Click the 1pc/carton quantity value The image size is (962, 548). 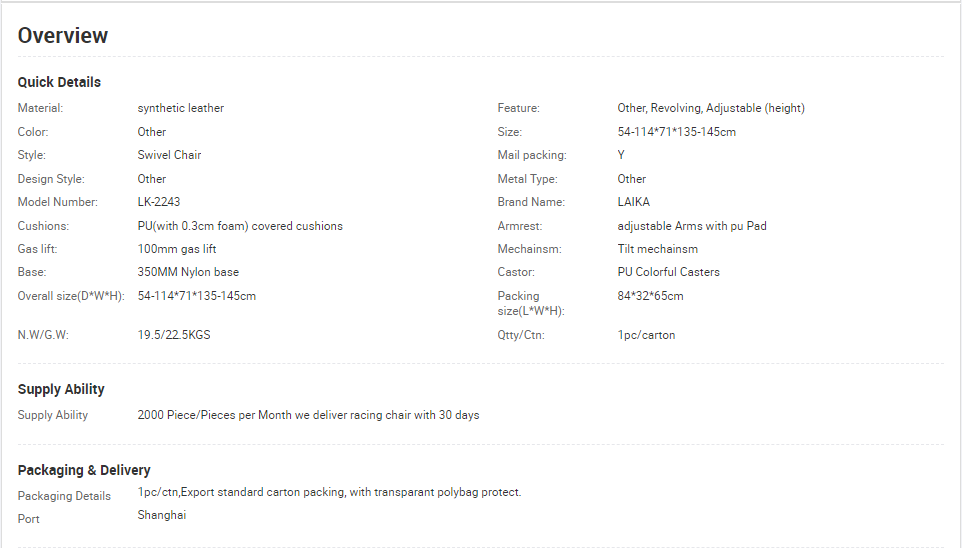[646, 335]
